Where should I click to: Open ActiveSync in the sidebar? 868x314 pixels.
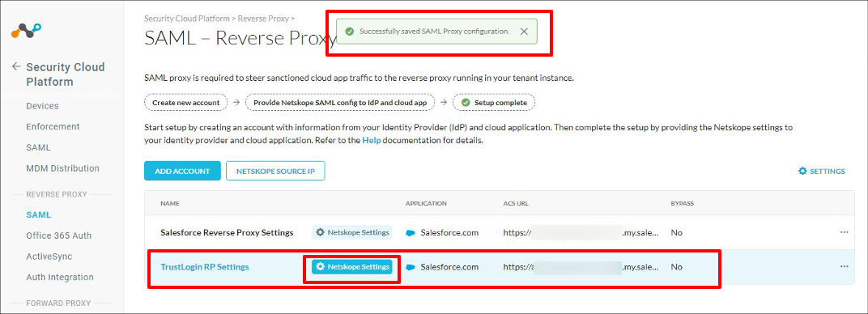click(x=49, y=257)
